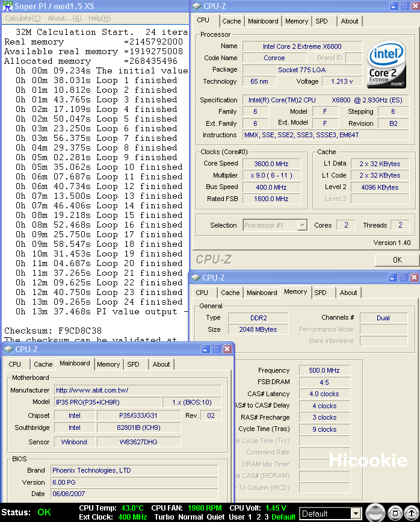Click the CPU-Z icon in the Memory window title bar
The image size is (420, 522).
coord(196,278)
